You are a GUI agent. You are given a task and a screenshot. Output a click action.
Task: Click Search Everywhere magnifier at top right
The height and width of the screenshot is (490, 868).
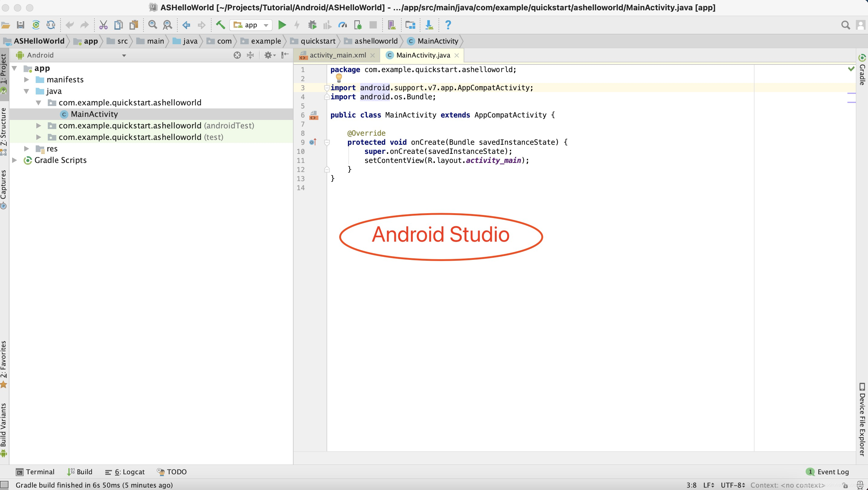click(x=845, y=25)
